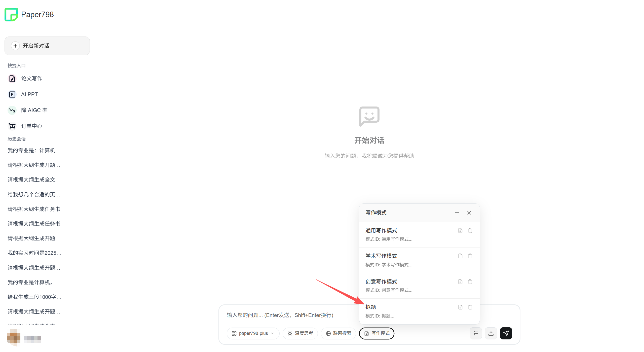Start a new chat with 开启新对话
This screenshot has height=352, width=644.
[x=47, y=46]
